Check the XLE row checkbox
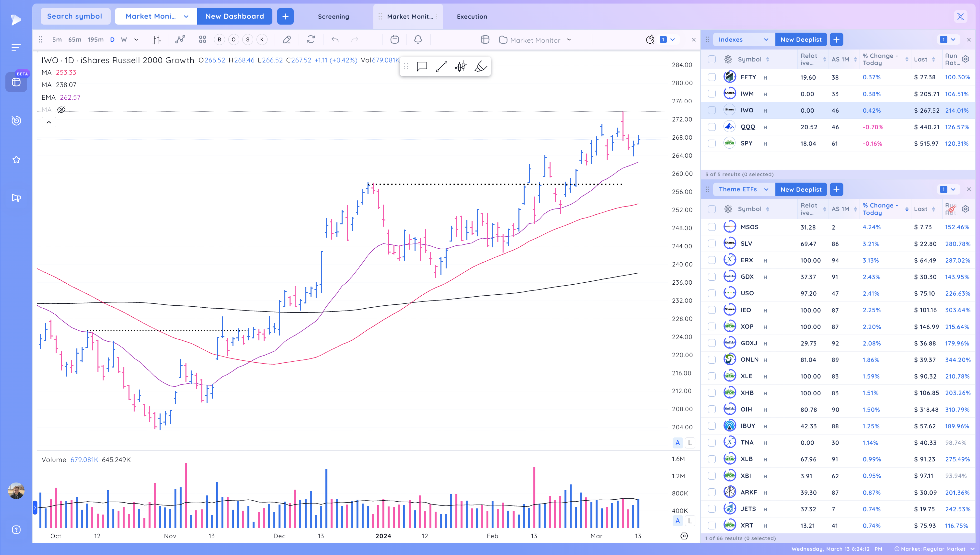Screen dimensions: 980x555 point(712,376)
